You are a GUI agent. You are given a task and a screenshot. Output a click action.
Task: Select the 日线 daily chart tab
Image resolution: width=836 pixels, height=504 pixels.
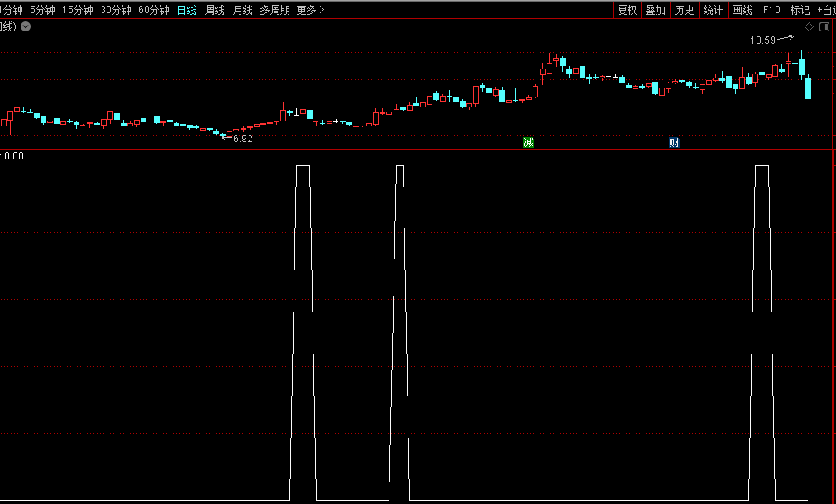click(x=187, y=10)
